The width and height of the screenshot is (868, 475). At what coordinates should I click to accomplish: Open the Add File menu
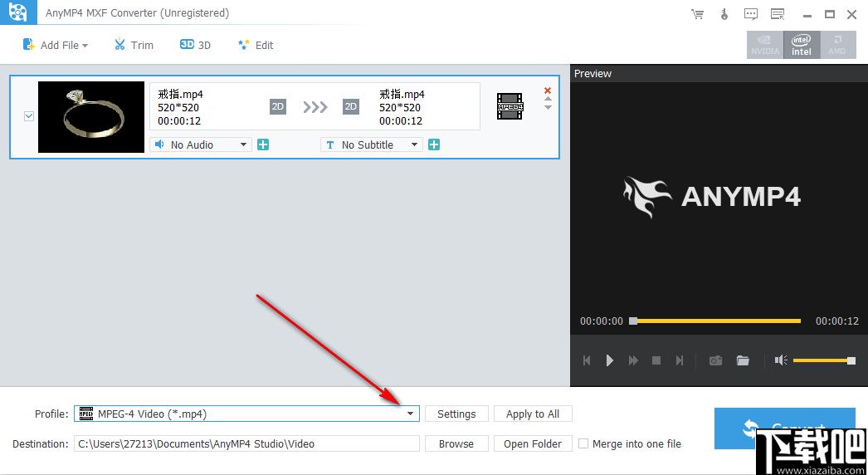point(55,45)
